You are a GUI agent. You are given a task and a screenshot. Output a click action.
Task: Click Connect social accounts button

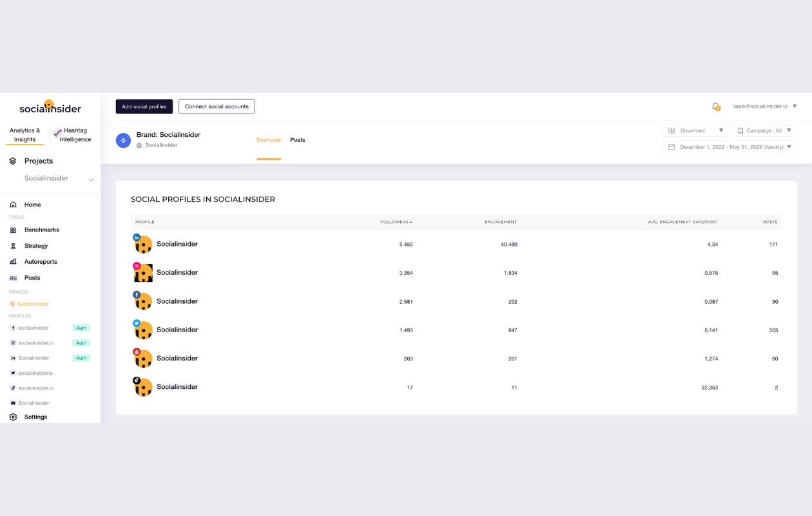tap(217, 106)
